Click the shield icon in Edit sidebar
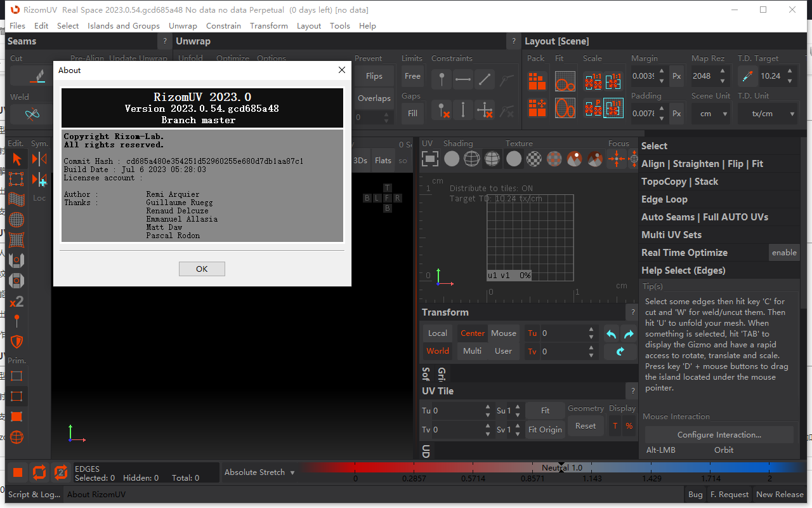This screenshot has width=812, height=508. point(16,342)
